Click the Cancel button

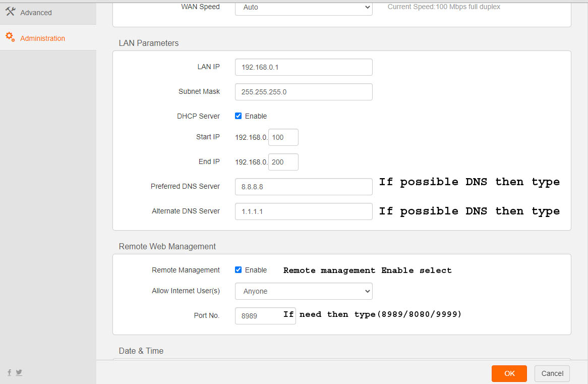(552, 373)
